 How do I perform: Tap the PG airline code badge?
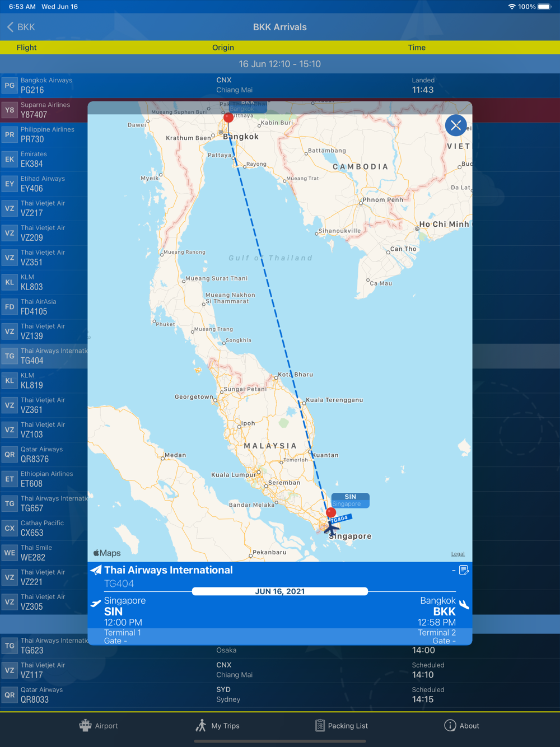(10, 86)
